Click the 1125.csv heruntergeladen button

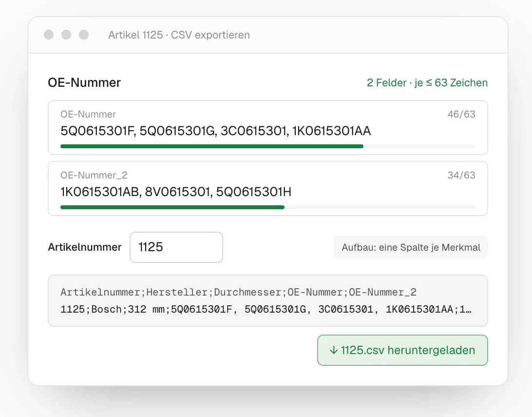point(402,350)
